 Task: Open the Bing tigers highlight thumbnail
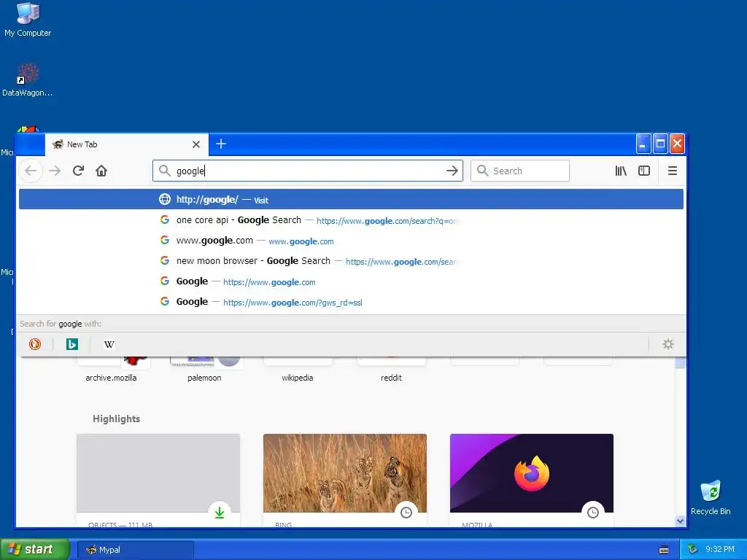point(345,472)
